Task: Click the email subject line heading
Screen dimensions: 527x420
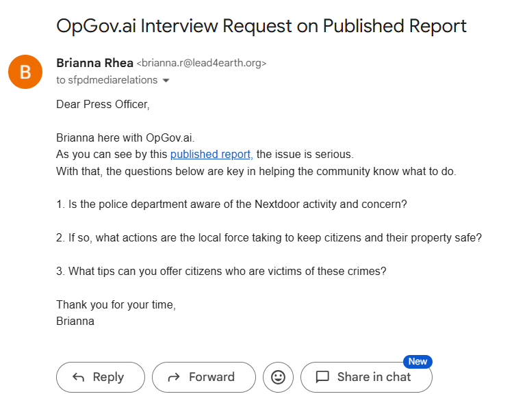Action: (x=261, y=26)
